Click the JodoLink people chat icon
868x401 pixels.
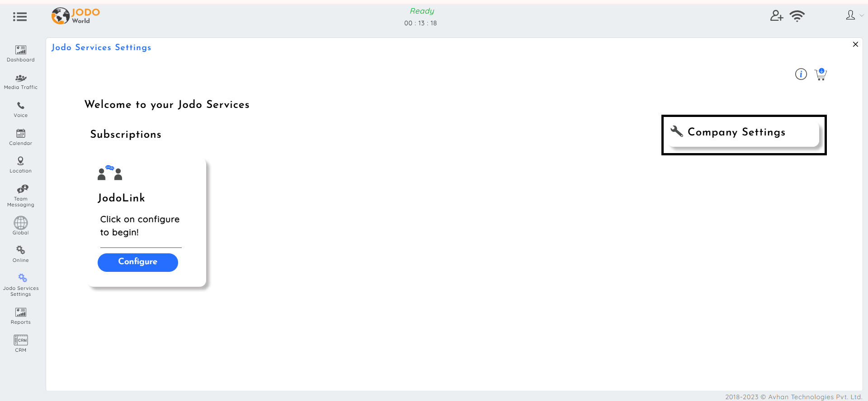click(x=110, y=173)
